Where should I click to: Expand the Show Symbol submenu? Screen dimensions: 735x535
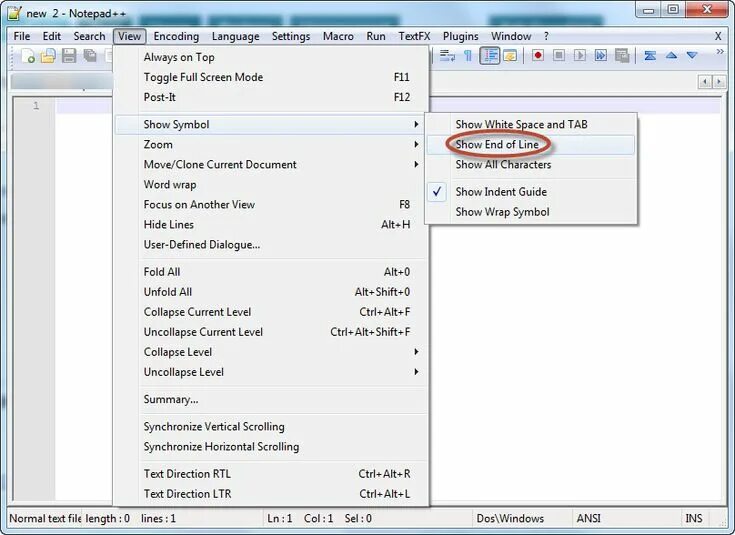[x=271, y=125]
